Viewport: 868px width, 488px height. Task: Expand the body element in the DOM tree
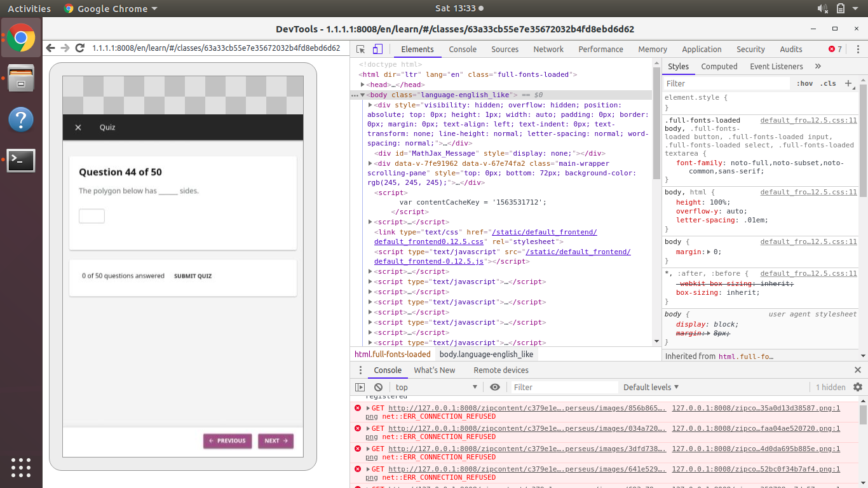tap(363, 95)
